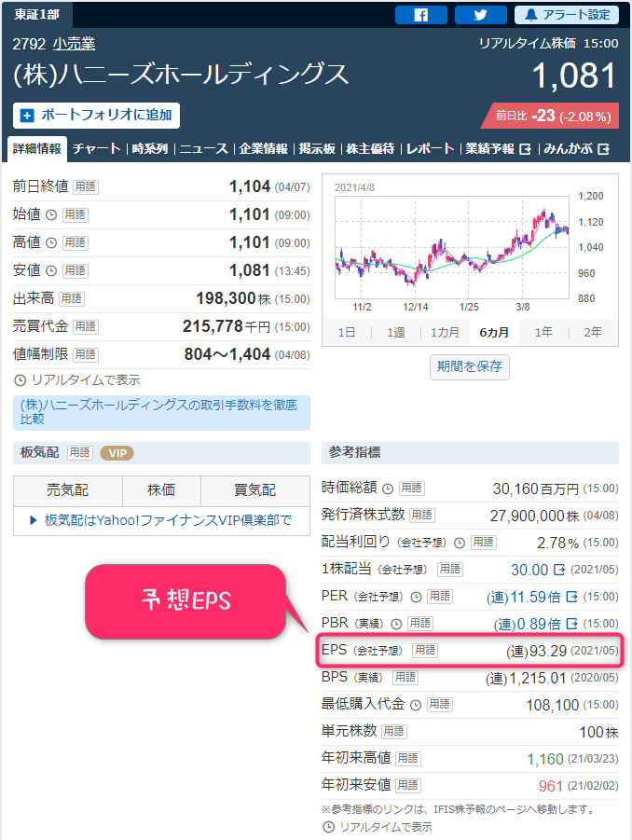The height and width of the screenshot is (840, 632).
Task: Click clock icon beside 最低購入代金
Action: [416, 705]
